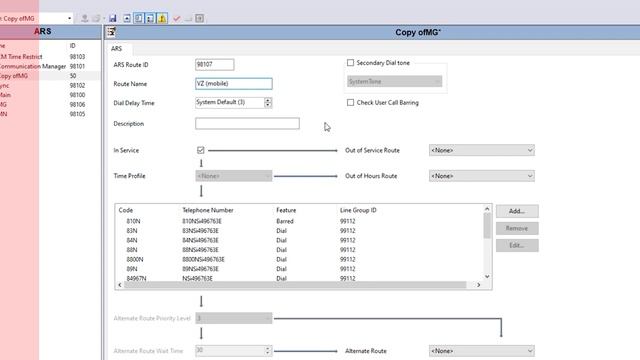Viewport: 640px width, 360px height.
Task: Click the Remove button
Action: point(517,228)
